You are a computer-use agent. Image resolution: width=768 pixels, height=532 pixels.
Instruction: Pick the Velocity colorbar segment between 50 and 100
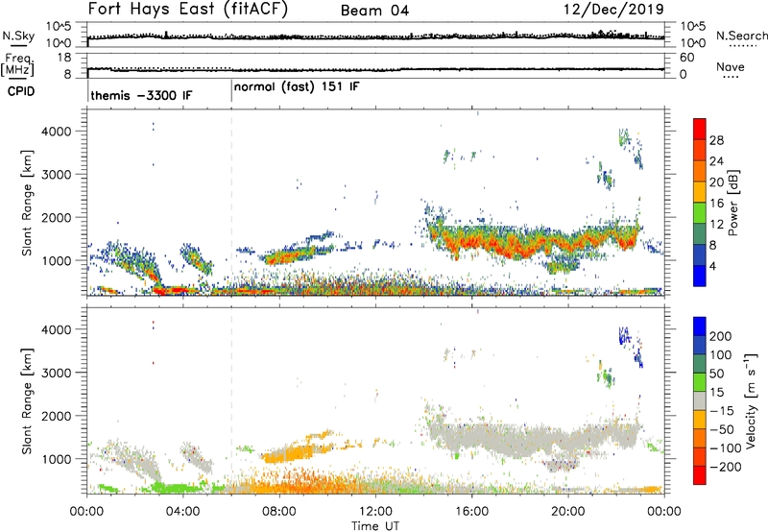700,364
